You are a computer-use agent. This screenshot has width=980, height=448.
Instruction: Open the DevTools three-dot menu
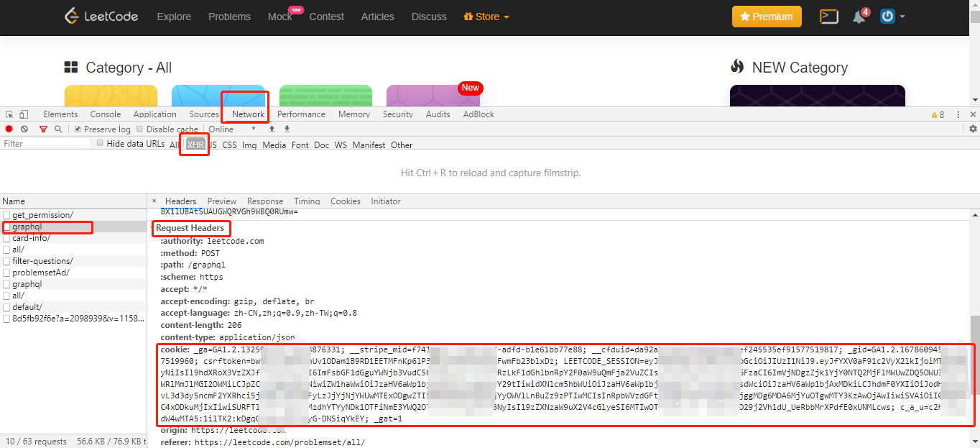958,114
